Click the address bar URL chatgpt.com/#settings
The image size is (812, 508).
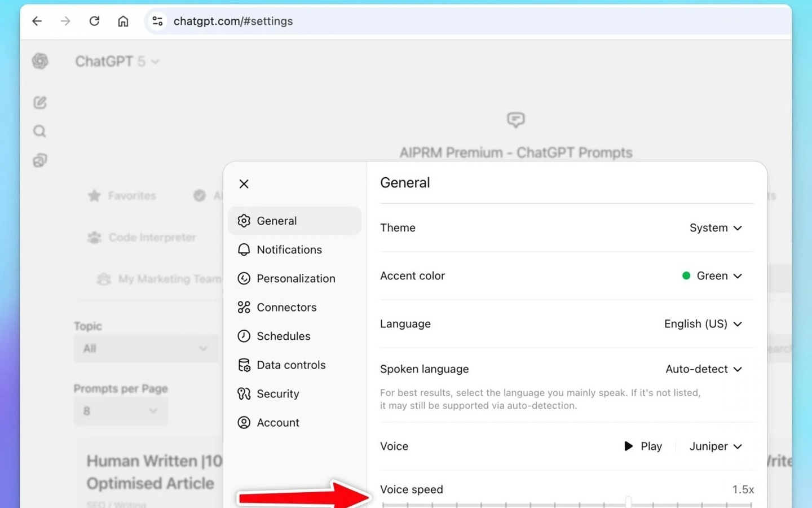pyautogui.click(x=233, y=21)
